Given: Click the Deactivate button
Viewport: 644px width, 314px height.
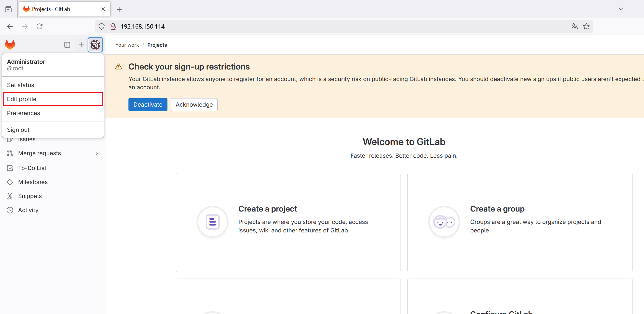Looking at the screenshot, I should coord(148,105).
